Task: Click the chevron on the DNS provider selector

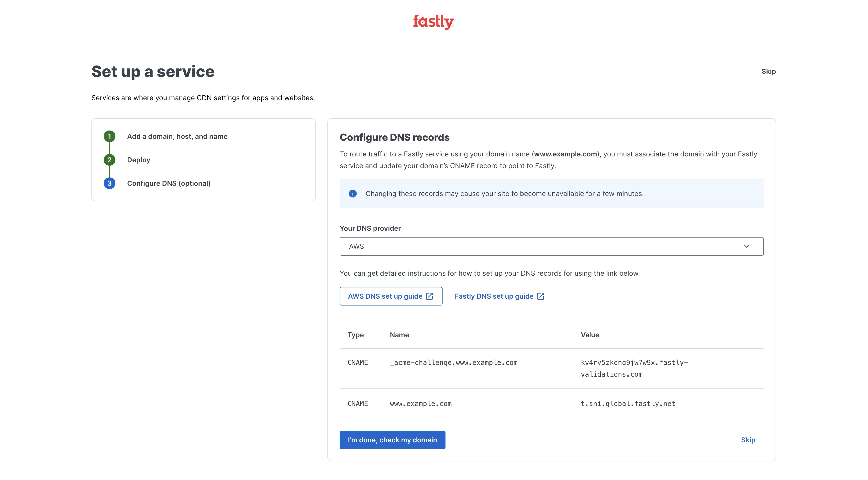Action: pyautogui.click(x=747, y=246)
